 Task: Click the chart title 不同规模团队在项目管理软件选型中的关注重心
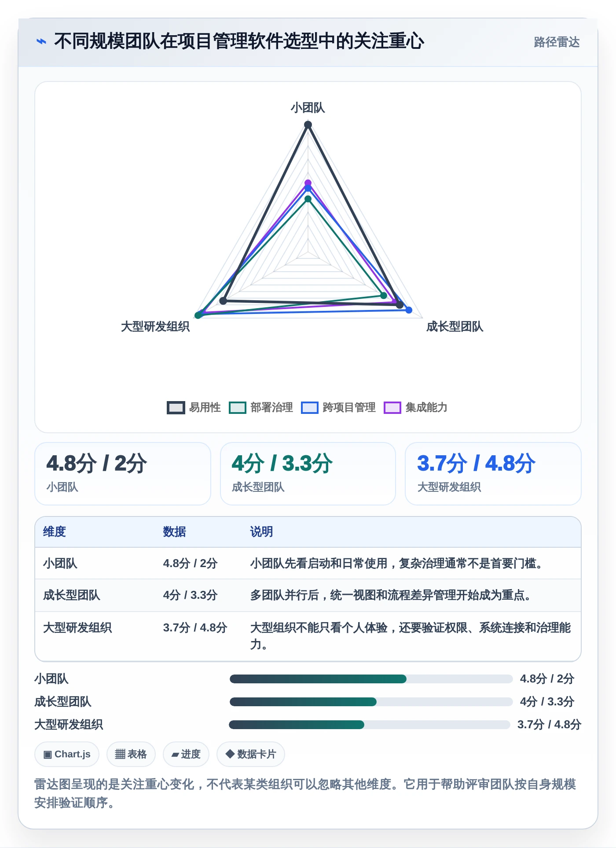[x=239, y=41]
